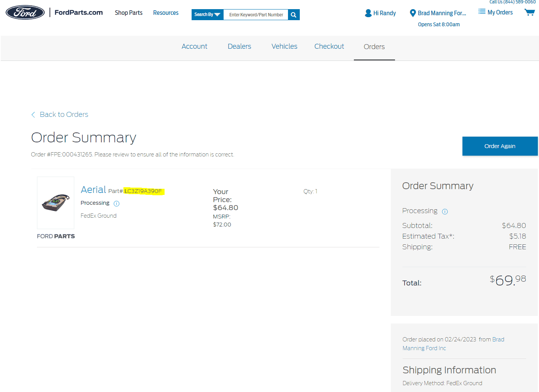Click the Shipping Information heading
539x392 pixels.
point(449,370)
